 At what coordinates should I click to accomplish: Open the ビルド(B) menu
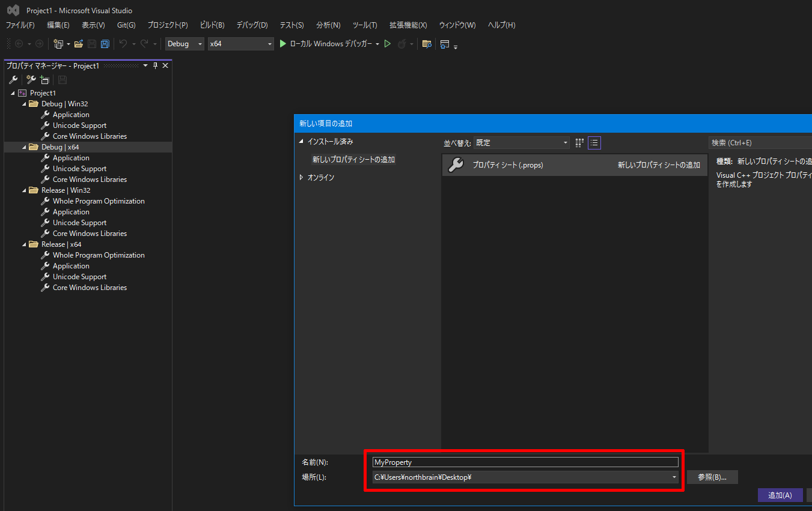[x=212, y=25]
